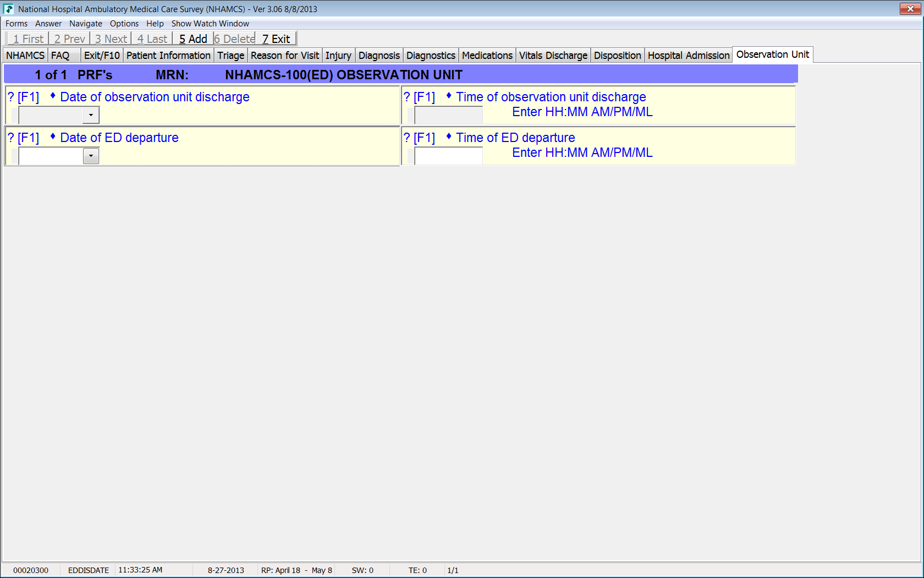Click status bar 'RP: April 18 - May 8'
924x578 pixels.
pos(296,570)
